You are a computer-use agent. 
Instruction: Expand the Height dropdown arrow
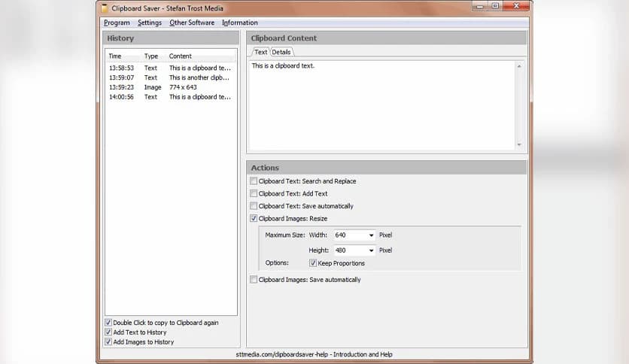click(x=371, y=250)
